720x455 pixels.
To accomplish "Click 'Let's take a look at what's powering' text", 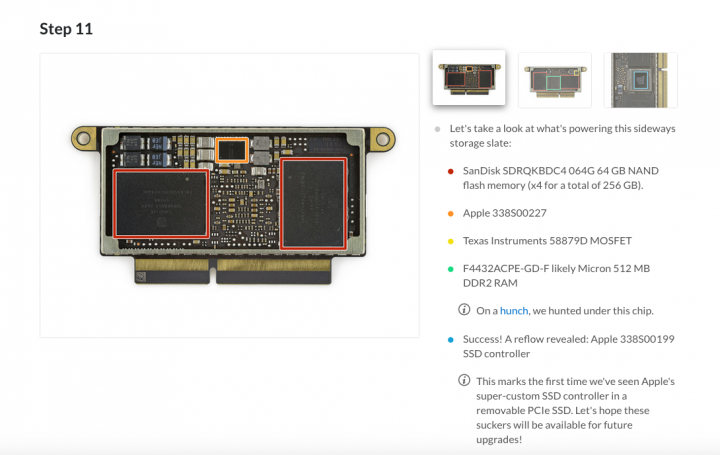I will click(x=562, y=135).
